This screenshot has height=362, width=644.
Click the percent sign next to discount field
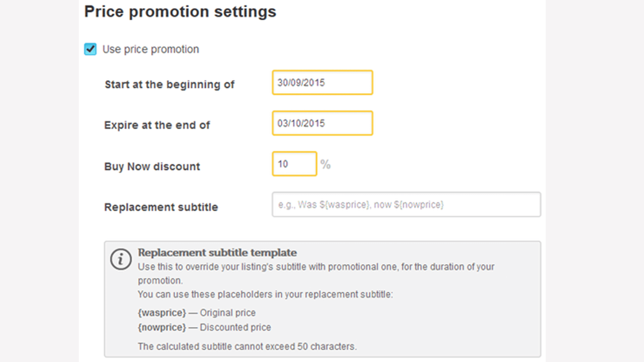[326, 164]
